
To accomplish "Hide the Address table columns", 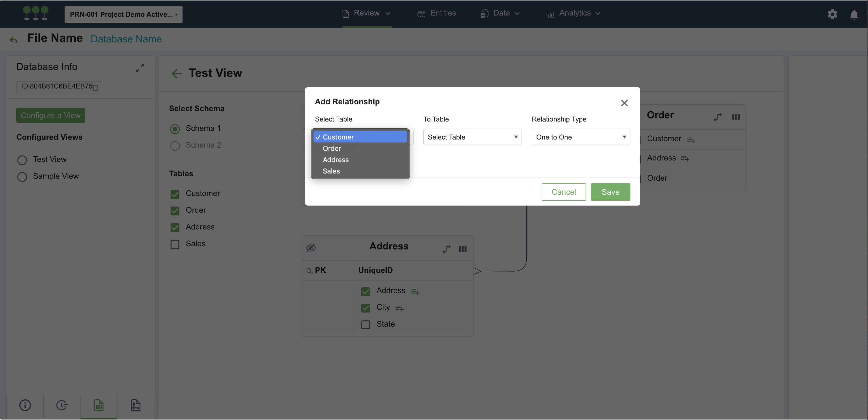I will pyautogui.click(x=311, y=248).
